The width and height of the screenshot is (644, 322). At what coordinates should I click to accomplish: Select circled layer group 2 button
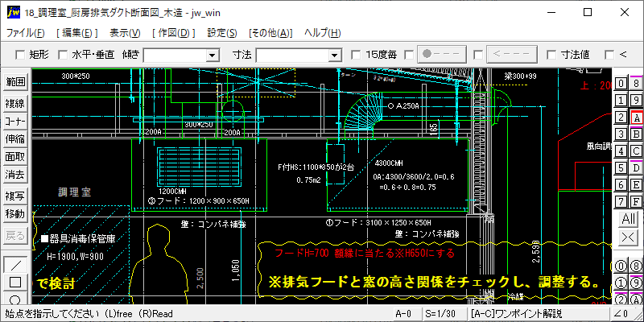point(621,299)
